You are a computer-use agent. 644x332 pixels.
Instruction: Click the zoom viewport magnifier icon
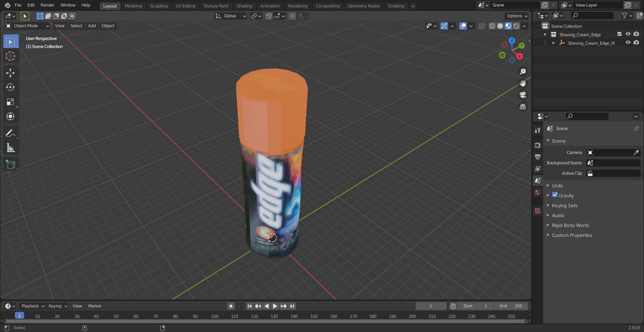pyautogui.click(x=522, y=72)
